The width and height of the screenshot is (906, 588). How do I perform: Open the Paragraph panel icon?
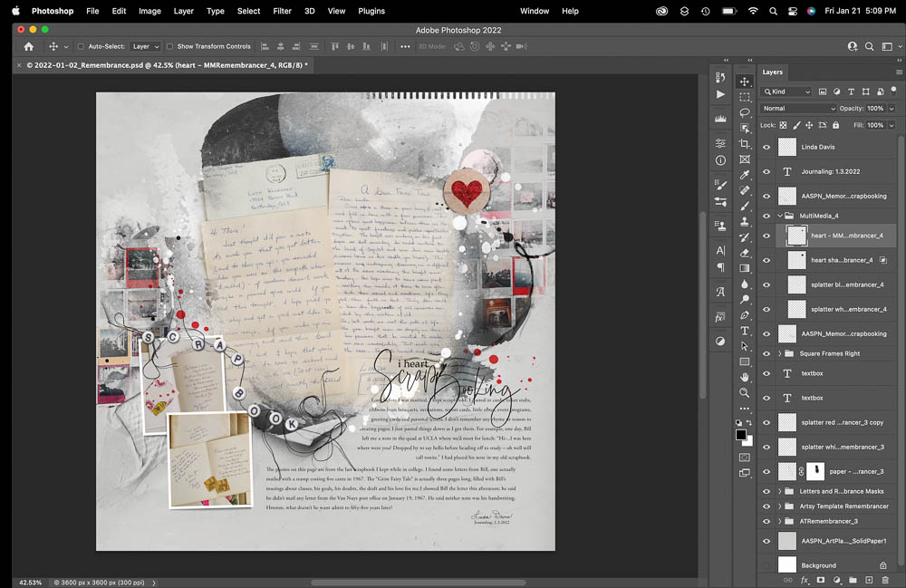coord(720,267)
